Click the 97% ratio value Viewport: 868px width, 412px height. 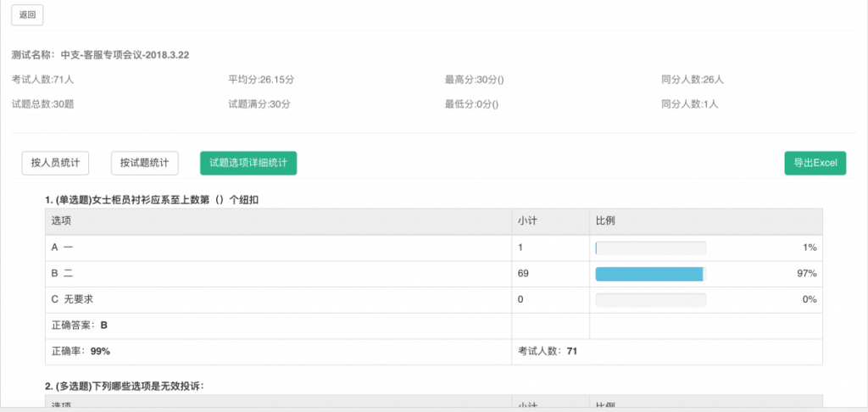[x=808, y=274]
